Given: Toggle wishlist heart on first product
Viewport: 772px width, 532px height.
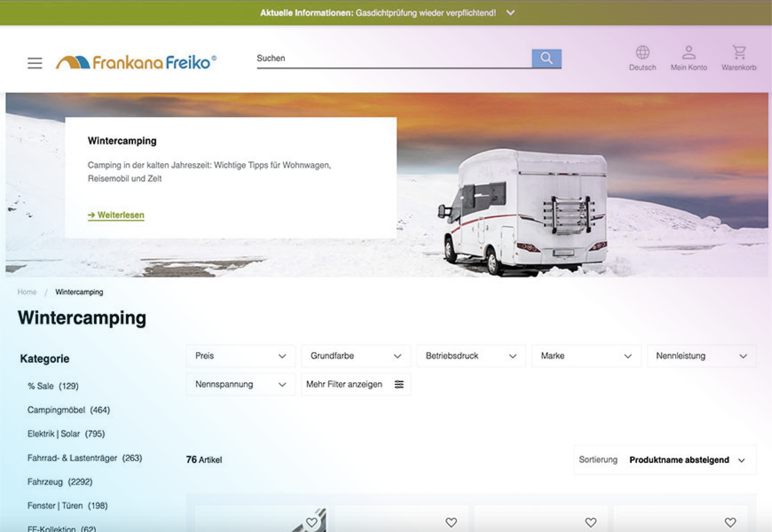Looking at the screenshot, I should click(312, 522).
